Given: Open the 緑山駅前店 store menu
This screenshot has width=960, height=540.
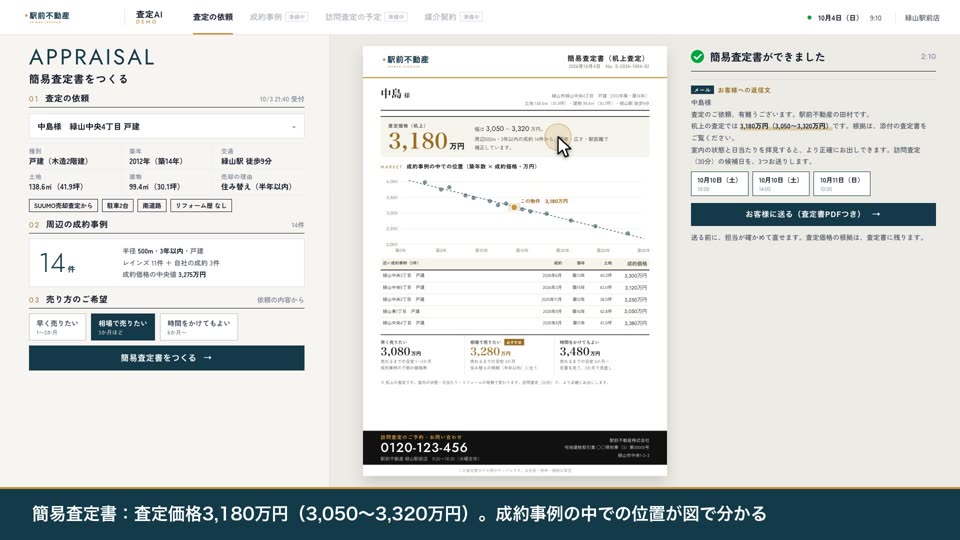Looking at the screenshot, I should (922, 18).
